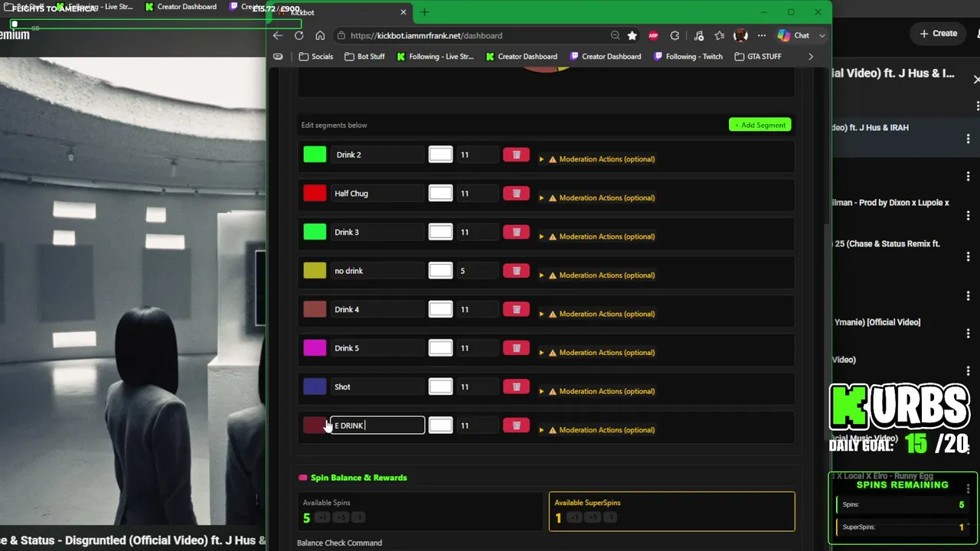Close the Kickbot tab
Viewport: 980px width, 551px height.
(404, 12)
